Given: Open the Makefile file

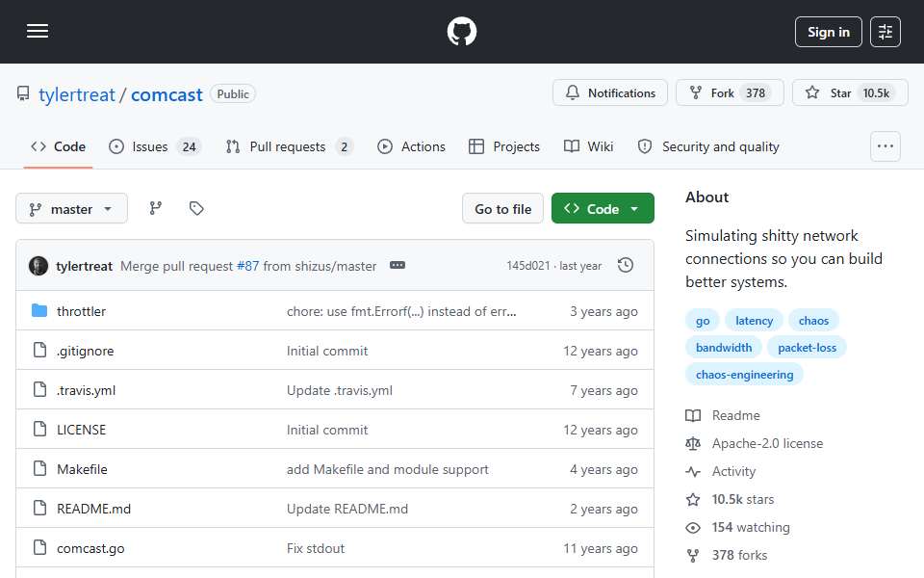Looking at the screenshot, I should [82, 469].
